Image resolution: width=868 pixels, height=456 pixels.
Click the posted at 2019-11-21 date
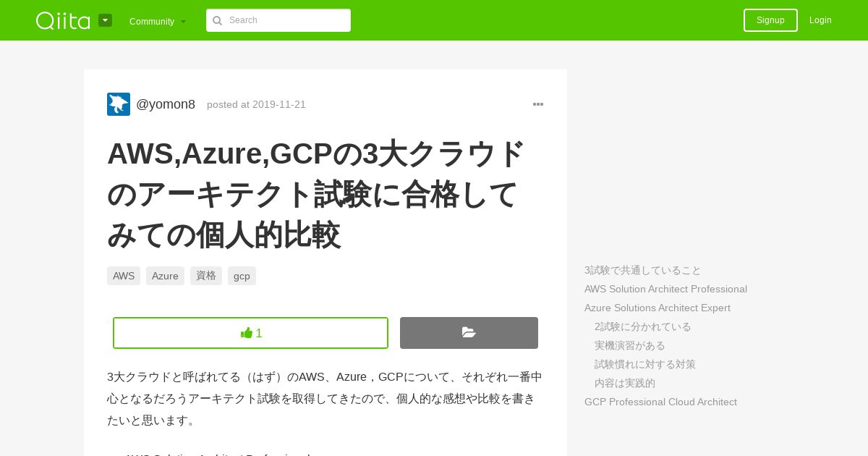256,104
